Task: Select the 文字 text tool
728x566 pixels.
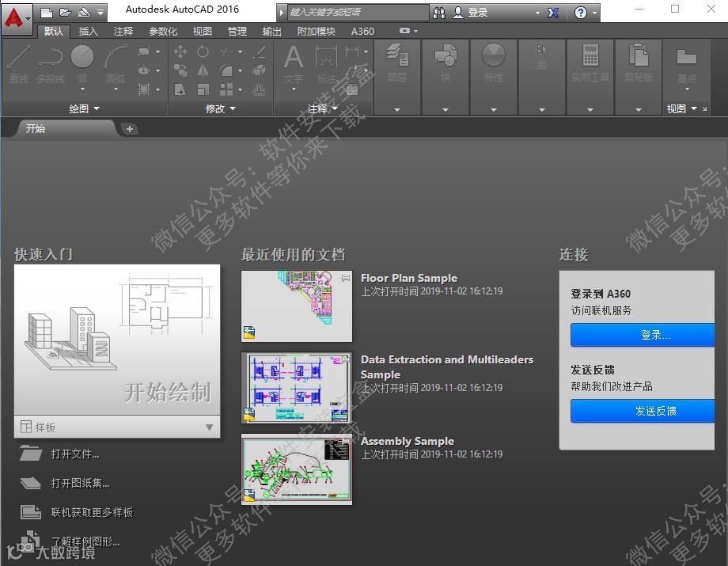Action: (294, 64)
